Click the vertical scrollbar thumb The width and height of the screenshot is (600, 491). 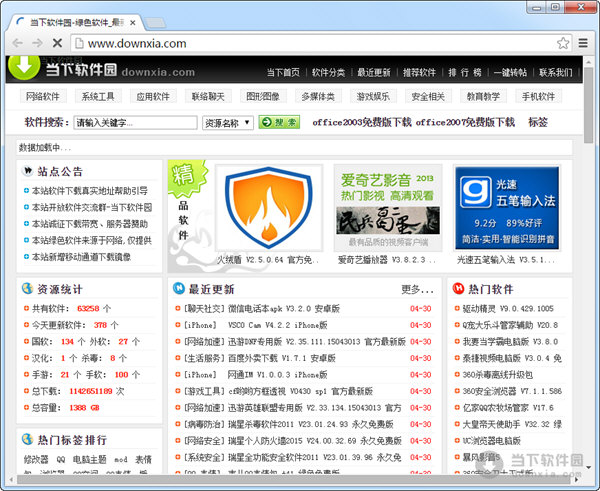589,105
